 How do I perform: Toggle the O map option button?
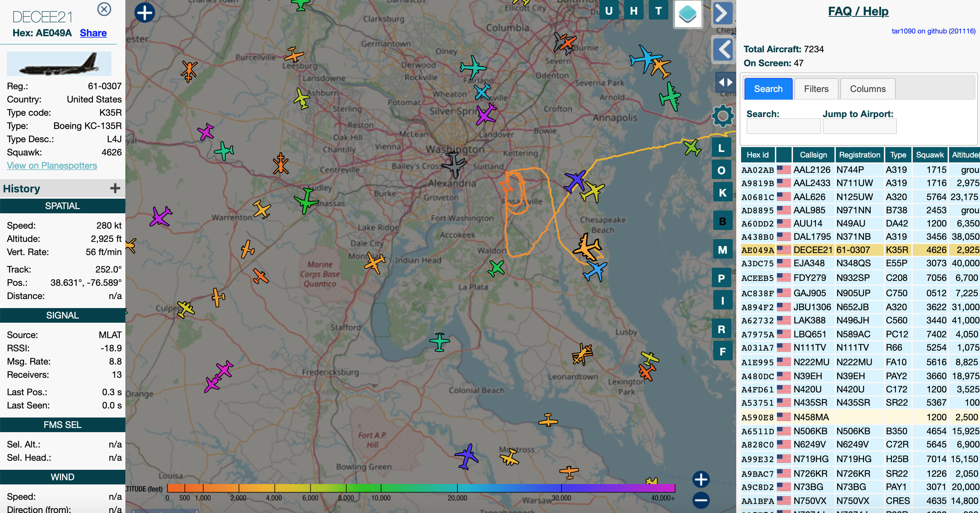721,170
